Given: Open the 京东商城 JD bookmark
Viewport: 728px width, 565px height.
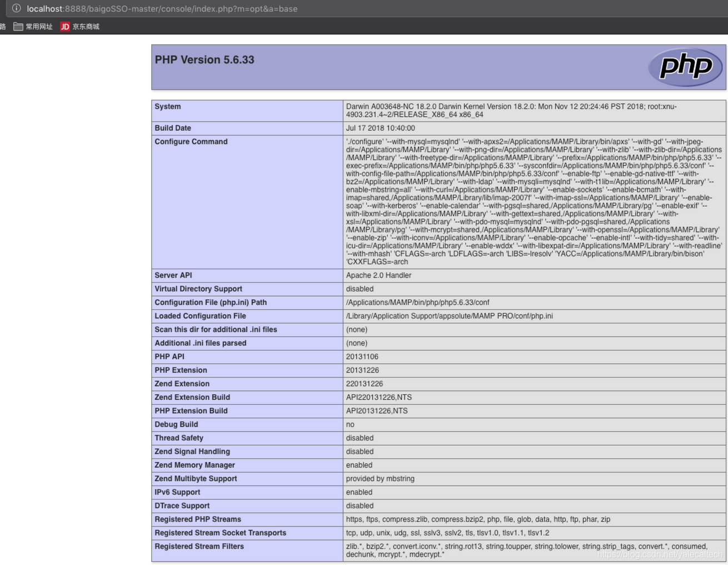Looking at the screenshot, I should [80, 26].
